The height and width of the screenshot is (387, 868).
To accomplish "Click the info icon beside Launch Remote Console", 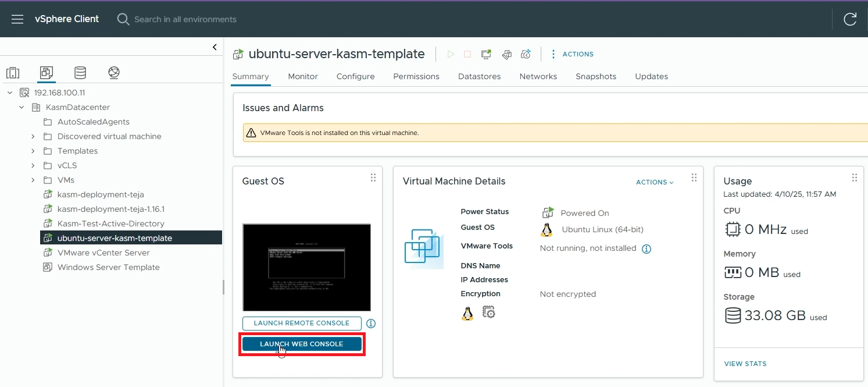I will tap(371, 324).
